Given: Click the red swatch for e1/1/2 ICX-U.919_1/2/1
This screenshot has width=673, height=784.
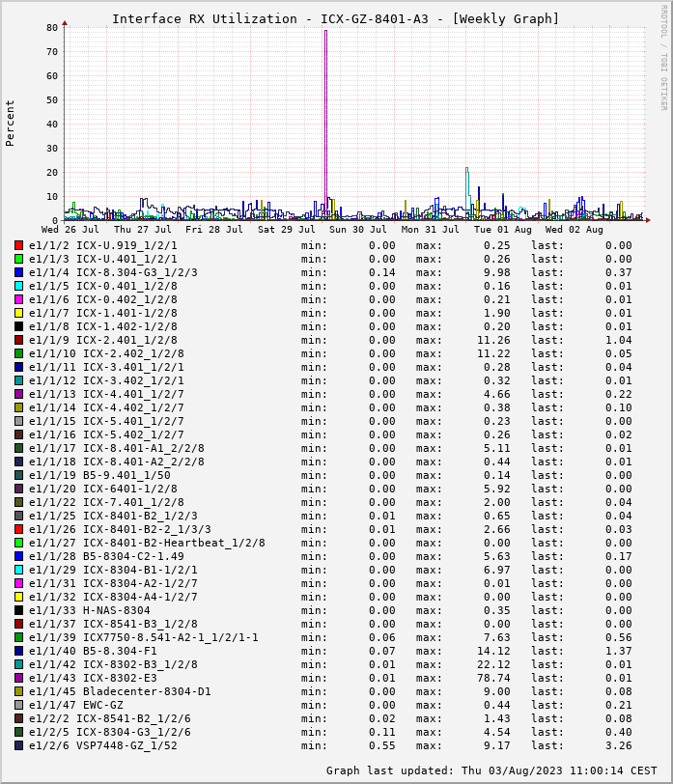Looking at the screenshot, I should pos(18,245).
